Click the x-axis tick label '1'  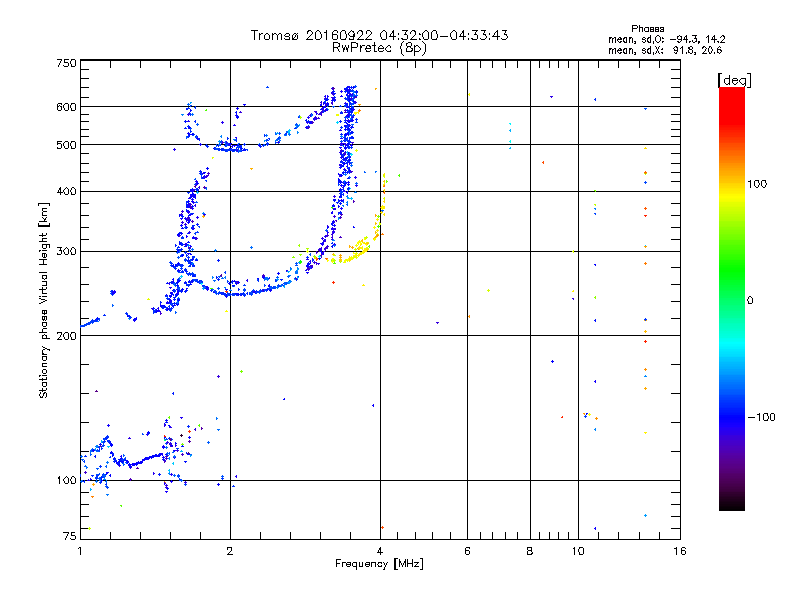80,551
